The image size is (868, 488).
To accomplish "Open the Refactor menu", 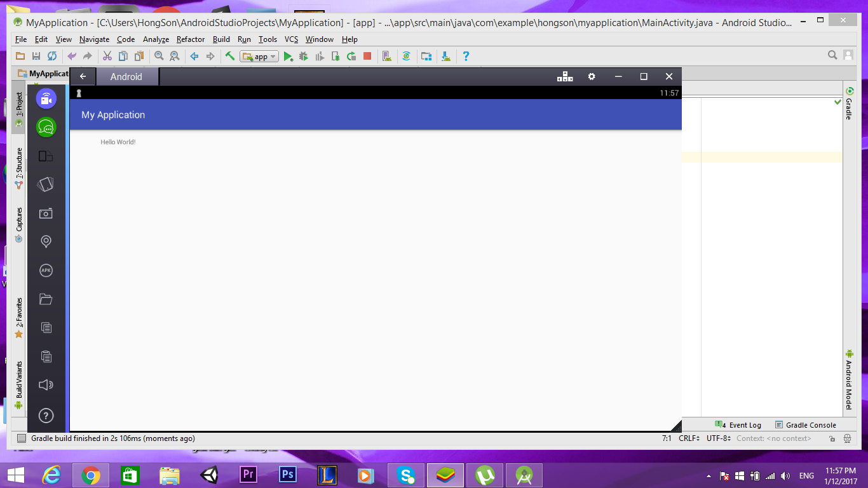I will (x=191, y=39).
